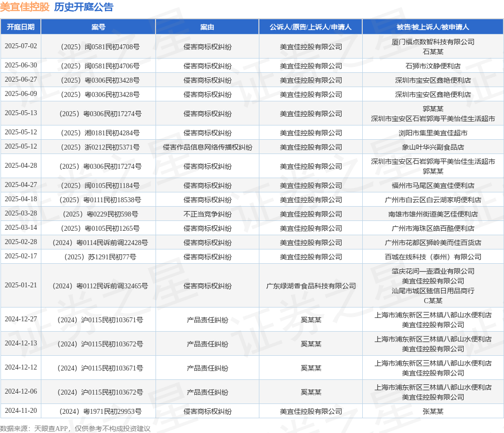Click the date cell 2024-12-27
This screenshot has width=504, height=433.
[21, 319]
